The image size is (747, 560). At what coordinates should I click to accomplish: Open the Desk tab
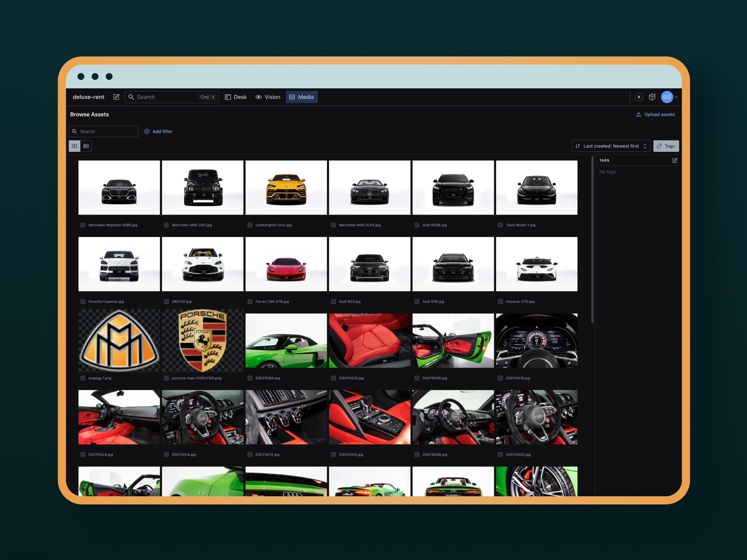[236, 97]
